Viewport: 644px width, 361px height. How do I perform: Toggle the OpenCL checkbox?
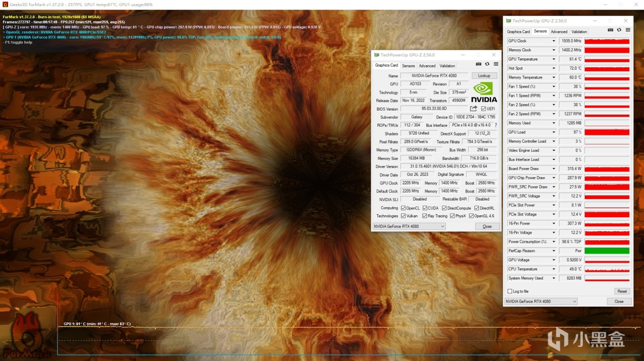pos(404,208)
